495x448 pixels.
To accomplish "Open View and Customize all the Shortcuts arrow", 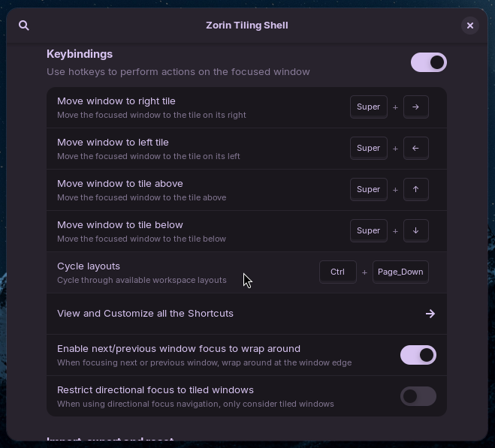I will click(x=430, y=314).
